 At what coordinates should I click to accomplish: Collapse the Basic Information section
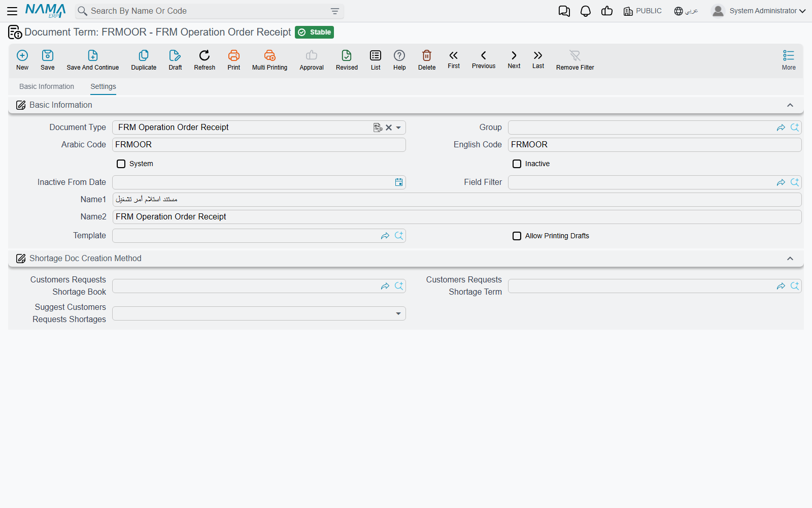coord(790,105)
